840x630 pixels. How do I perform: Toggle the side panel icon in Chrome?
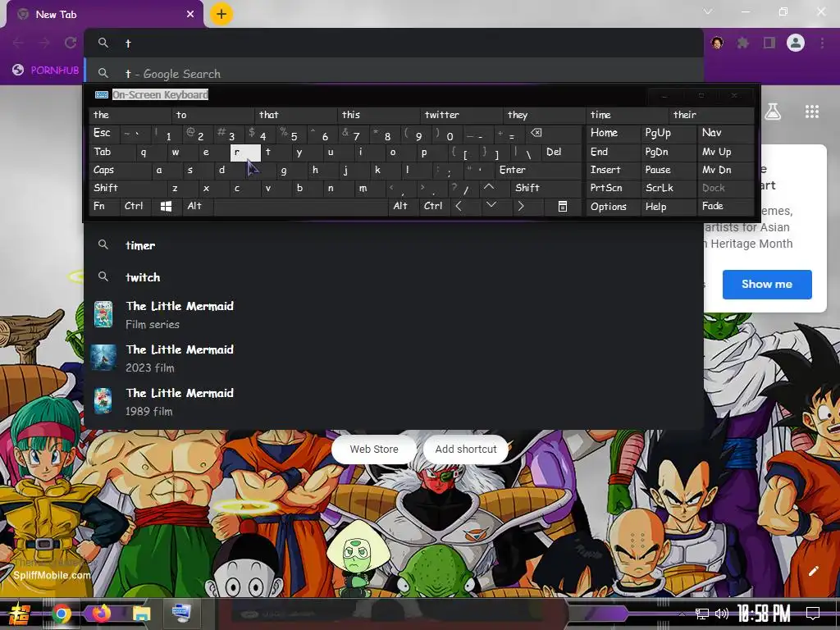pyautogui.click(x=769, y=43)
